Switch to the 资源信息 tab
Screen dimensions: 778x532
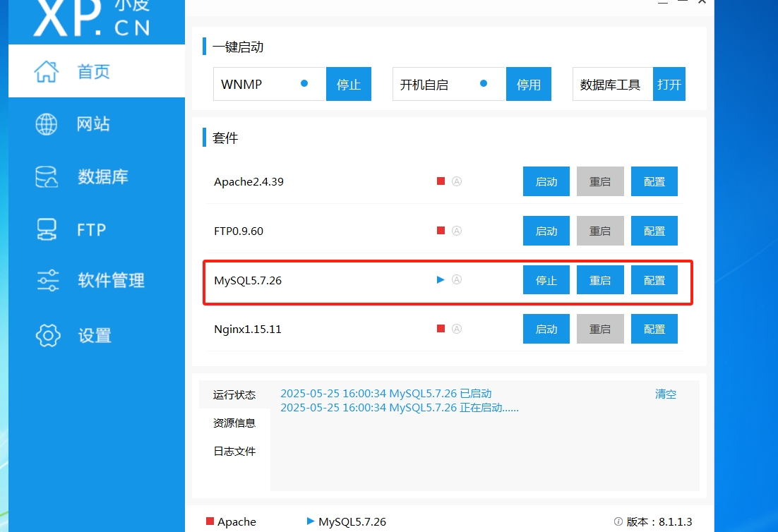(234, 423)
